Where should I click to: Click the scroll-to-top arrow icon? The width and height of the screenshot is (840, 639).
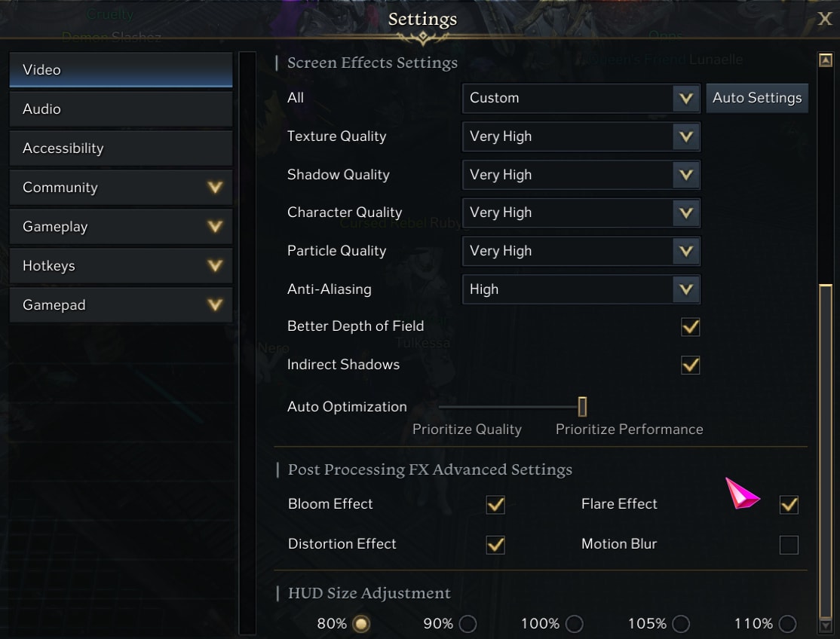click(x=825, y=60)
